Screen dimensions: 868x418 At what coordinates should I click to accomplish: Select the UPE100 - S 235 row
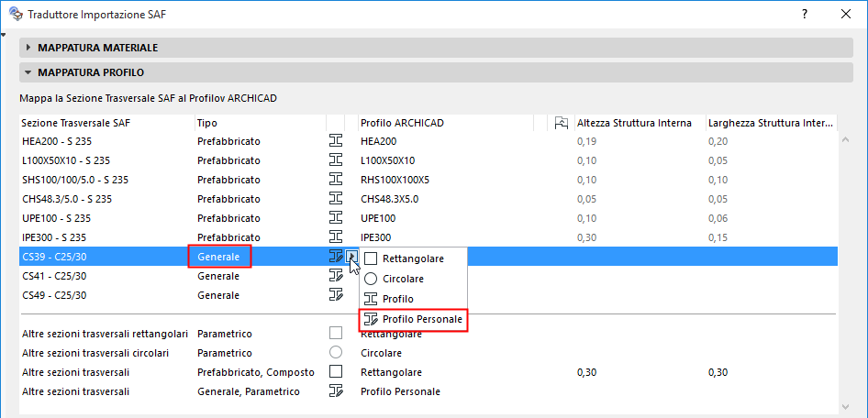tap(75, 218)
